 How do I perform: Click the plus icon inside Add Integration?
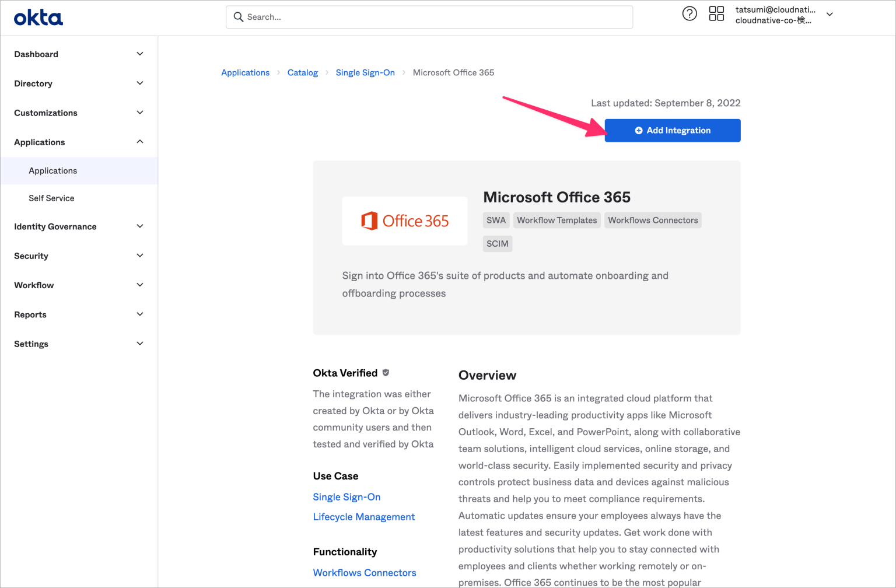(639, 130)
